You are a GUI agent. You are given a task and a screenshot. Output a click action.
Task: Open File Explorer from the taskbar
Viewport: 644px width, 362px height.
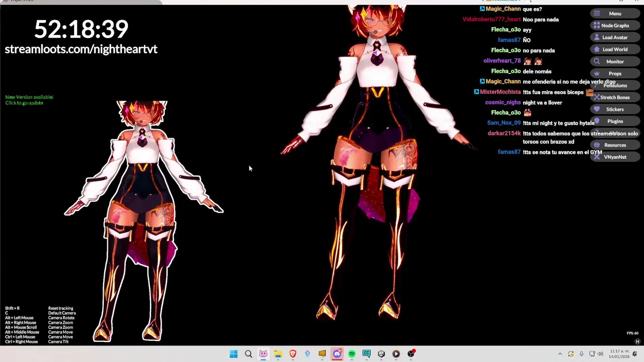pos(278,354)
